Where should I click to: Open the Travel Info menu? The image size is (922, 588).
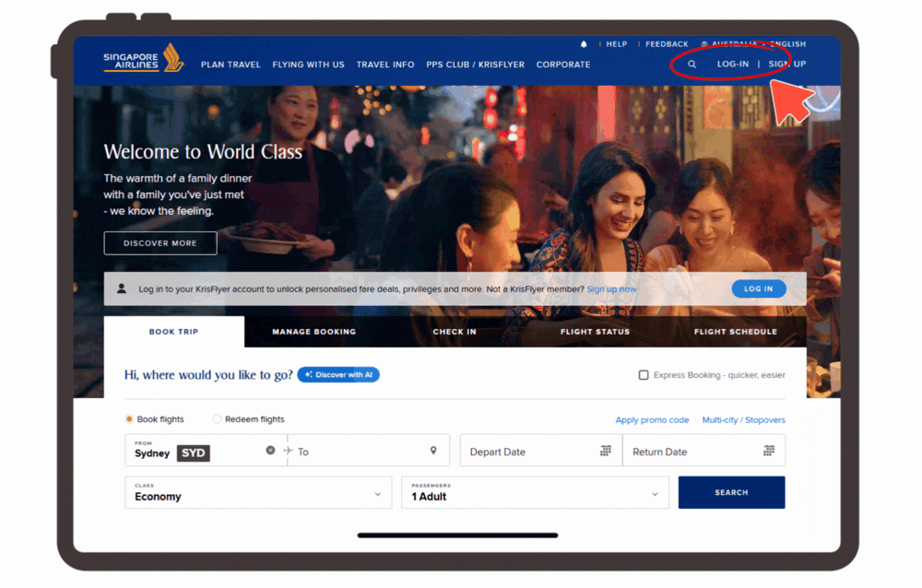click(385, 65)
